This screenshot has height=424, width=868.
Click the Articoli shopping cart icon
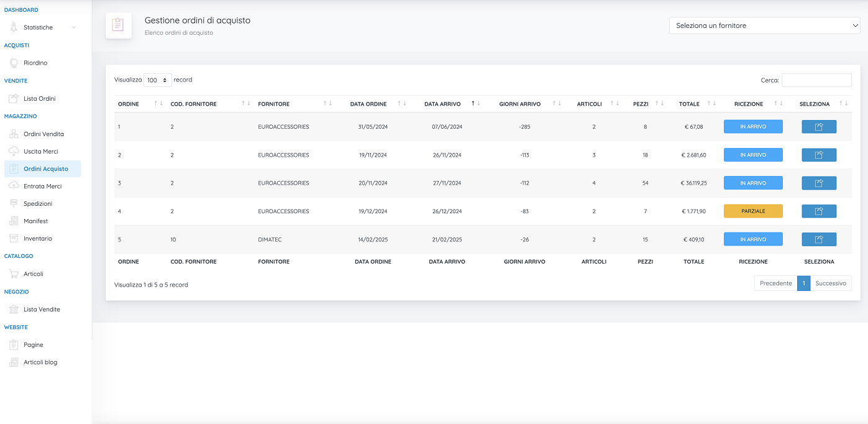point(14,274)
